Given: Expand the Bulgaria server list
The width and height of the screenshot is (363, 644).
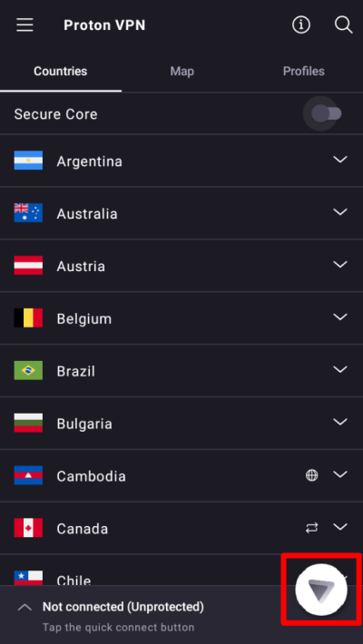Looking at the screenshot, I should (x=340, y=422).
